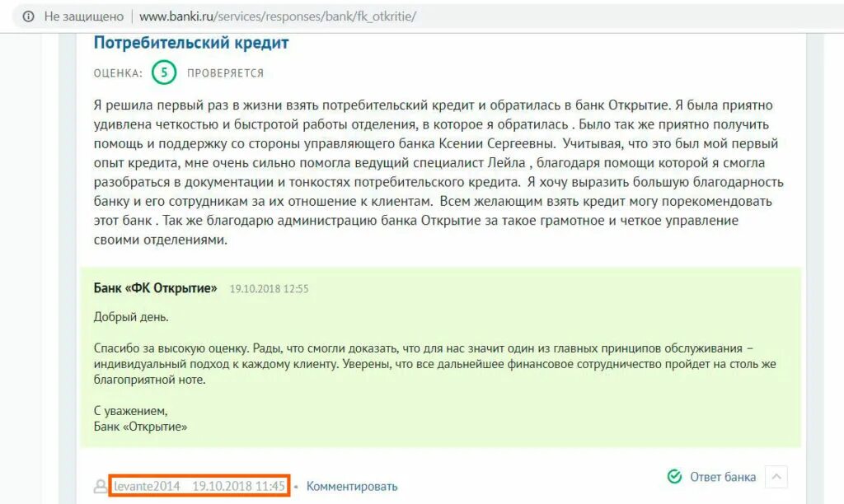The height and width of the screenshot is (504, 844).
Task: Click the bank reply timestamp 19.10.2018 12:55
Action: tap(270, 289)
